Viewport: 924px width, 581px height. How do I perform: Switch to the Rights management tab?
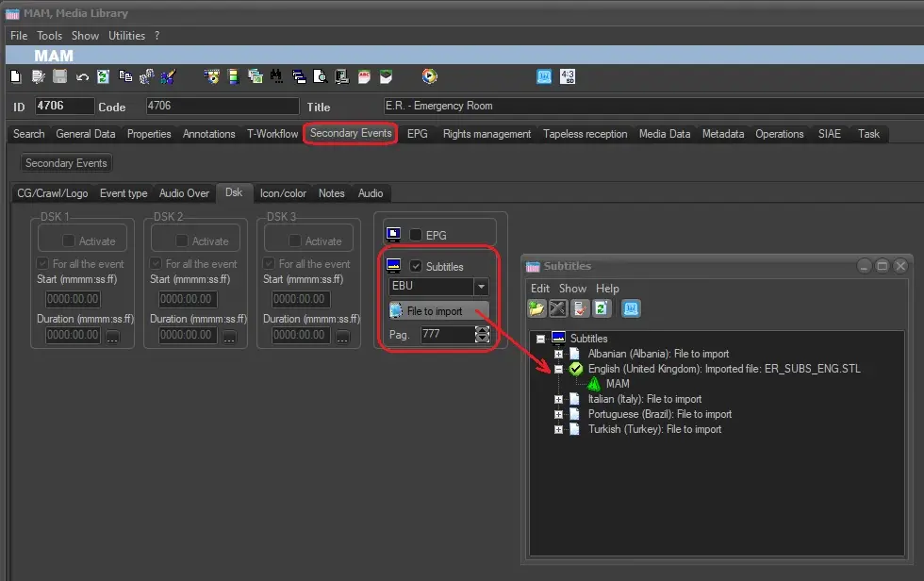pos(487,134)
